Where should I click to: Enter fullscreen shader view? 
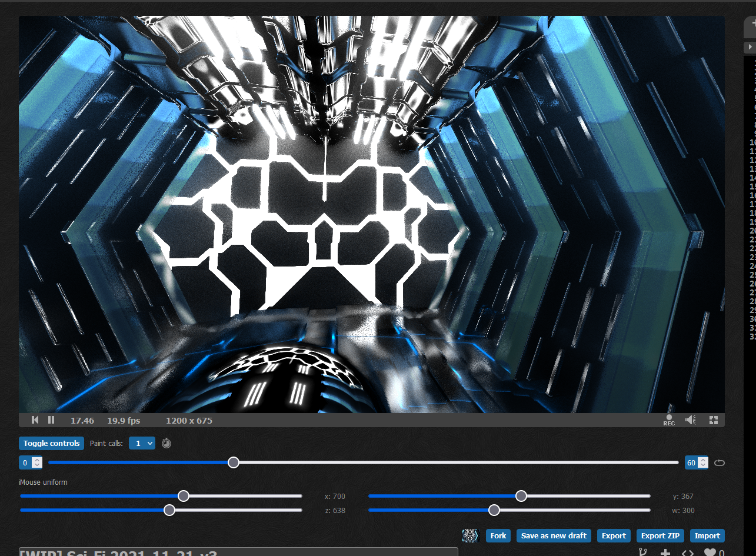714,420
